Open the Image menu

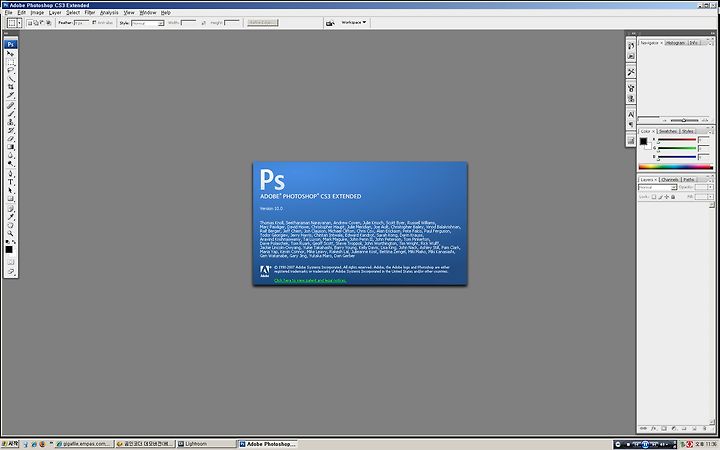pos(37,13)
